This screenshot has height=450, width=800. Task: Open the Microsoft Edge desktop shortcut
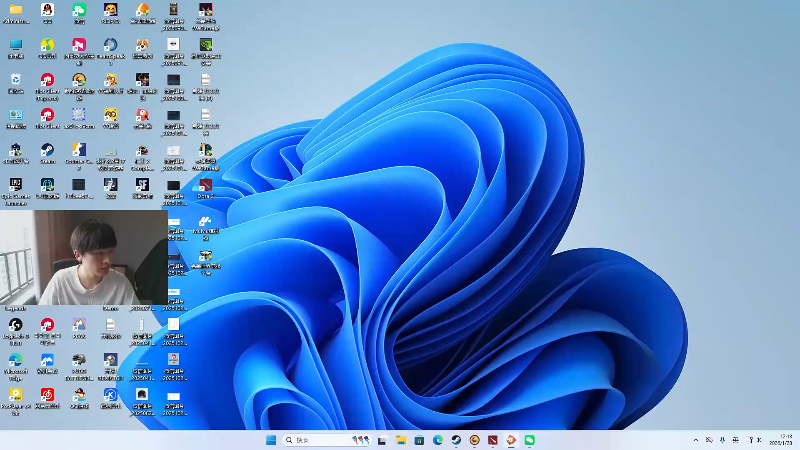click(16, 360)
